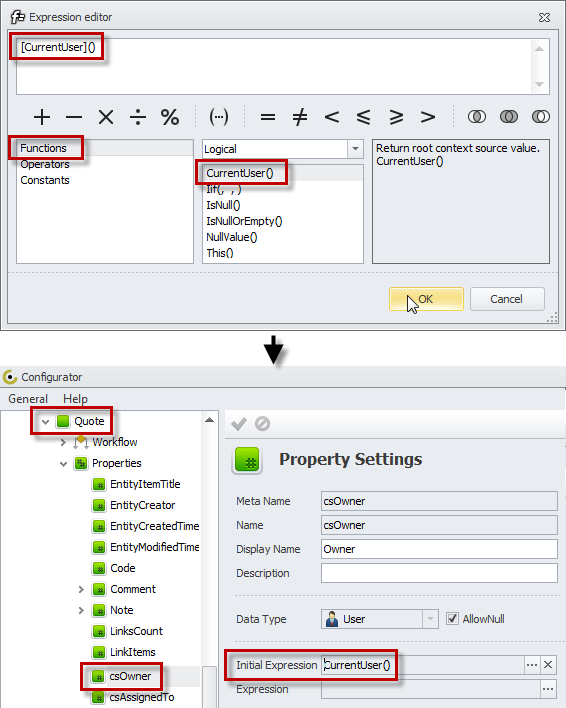The height and width of the screenshot is (708, 566).
Task: Click the Display Name input field
Action: click(439, 549)
